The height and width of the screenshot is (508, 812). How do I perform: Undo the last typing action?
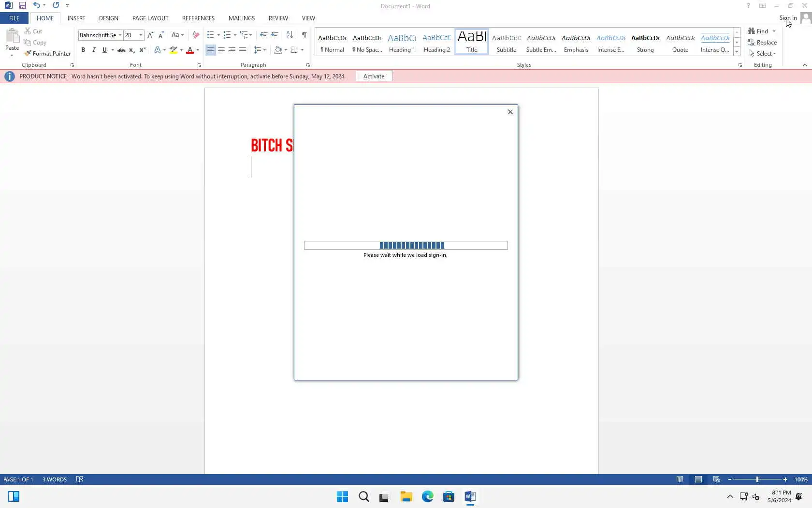pyautogui.click(x=36, y=5)
